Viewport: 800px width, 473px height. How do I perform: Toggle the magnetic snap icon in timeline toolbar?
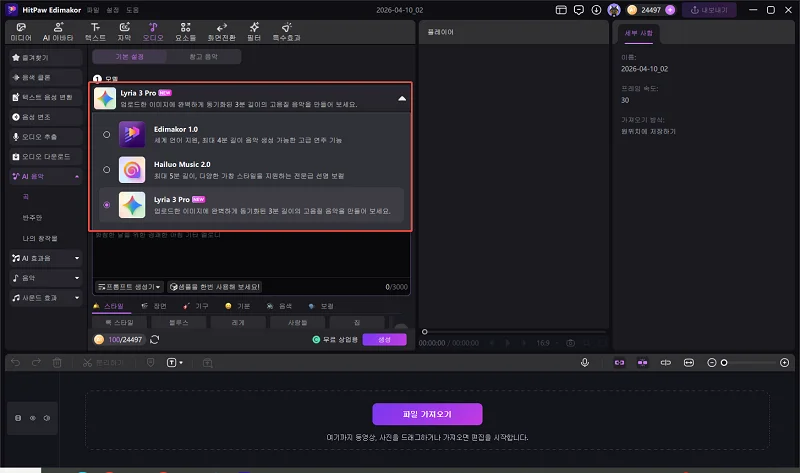coord(642,363)
